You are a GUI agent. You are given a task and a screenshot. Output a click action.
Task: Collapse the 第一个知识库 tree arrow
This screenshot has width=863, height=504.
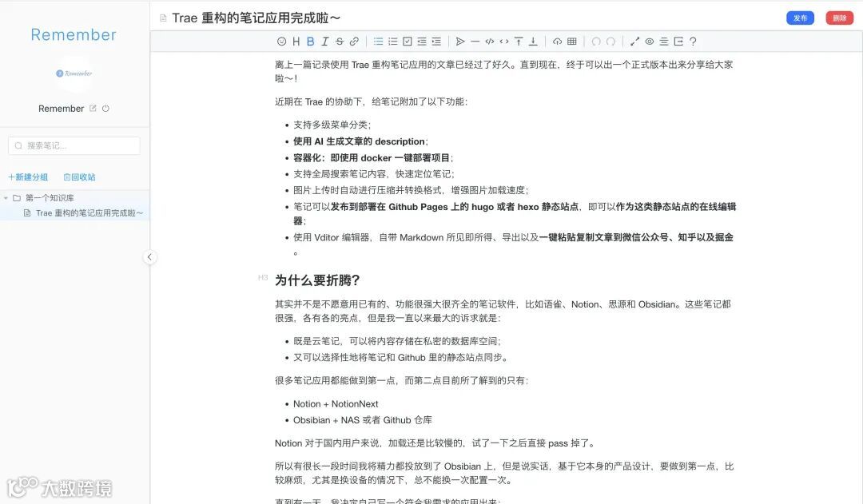coord(6,198)
